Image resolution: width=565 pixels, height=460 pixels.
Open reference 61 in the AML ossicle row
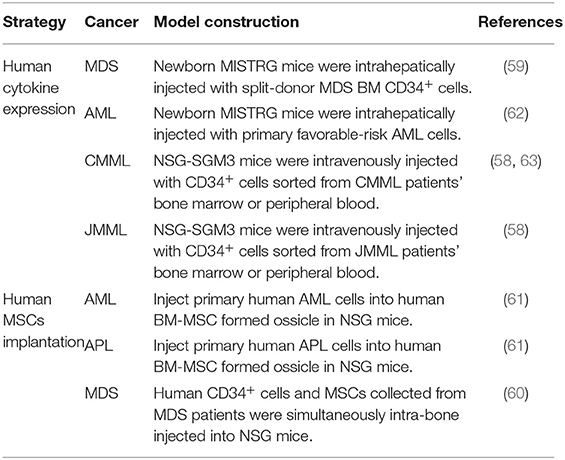point(516,300)
